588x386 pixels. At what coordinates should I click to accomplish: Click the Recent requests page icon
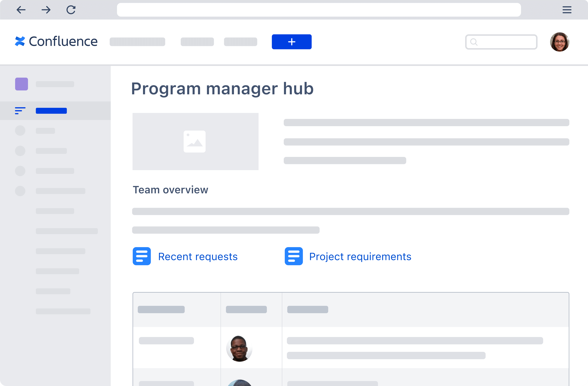point(142,256)
